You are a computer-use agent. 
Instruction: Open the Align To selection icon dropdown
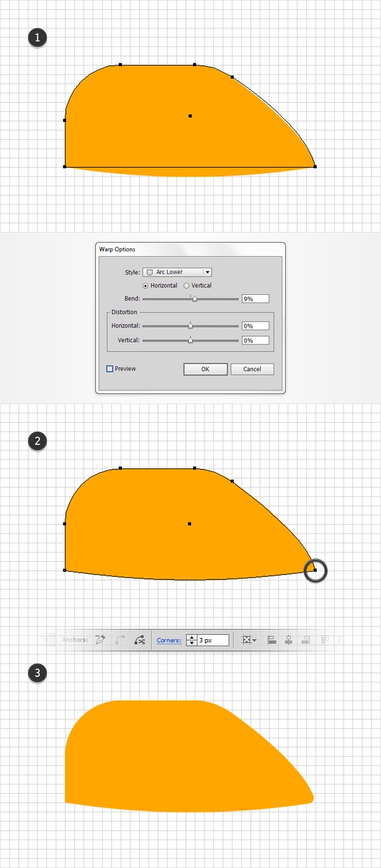pos(250,640)
